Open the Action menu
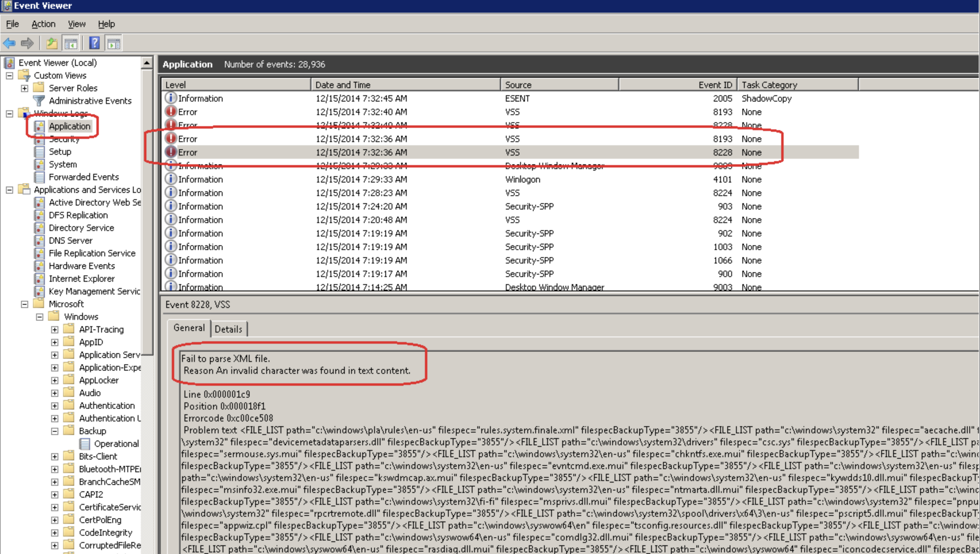This screenshot has height=554, width=980. pyautogui.click(x=43, y=24)
